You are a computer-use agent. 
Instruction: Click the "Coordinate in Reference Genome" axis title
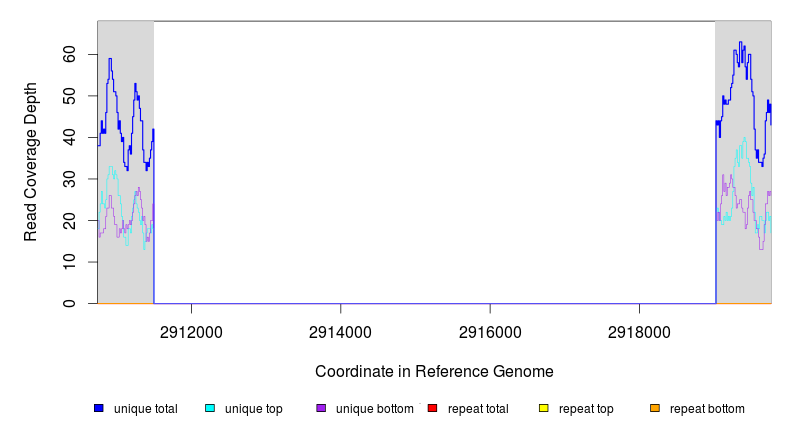[434, 371]
